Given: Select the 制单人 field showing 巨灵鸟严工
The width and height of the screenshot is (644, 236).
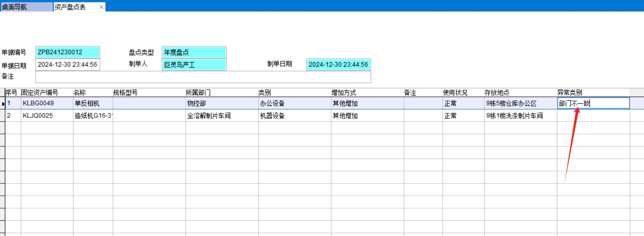Looking at the screenshot, I should coord(194,65).
